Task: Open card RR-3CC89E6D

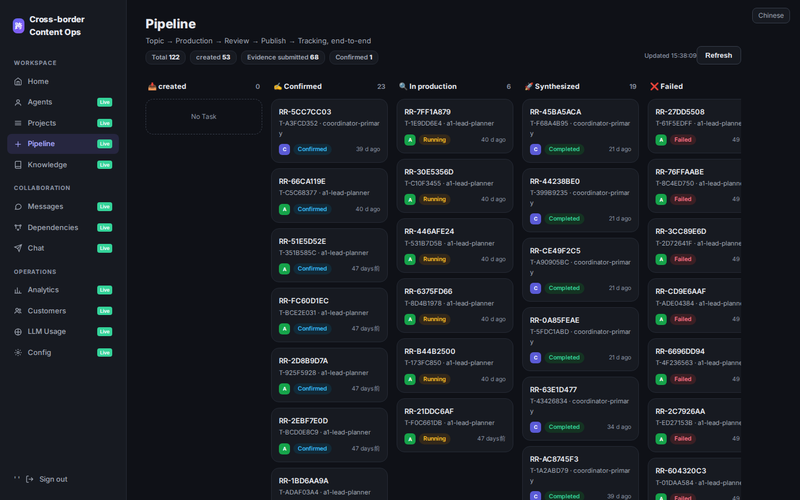Action: pos(694,245)
